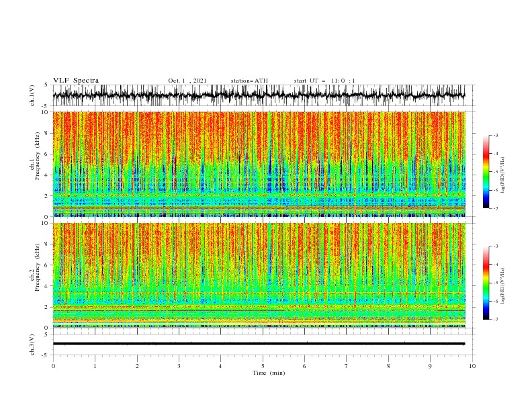Click the 'ch.2 Frequency (kHz)' axis label
532x411 pixels.
click(34, 267)
